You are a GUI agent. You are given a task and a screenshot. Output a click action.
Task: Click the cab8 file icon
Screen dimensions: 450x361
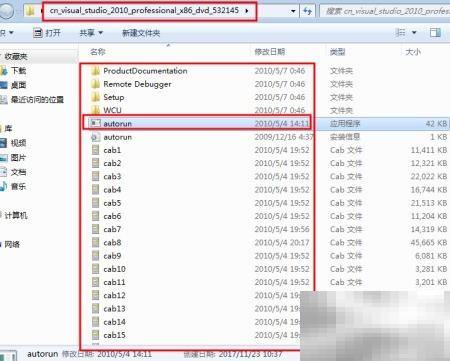[x=95, y=242]
